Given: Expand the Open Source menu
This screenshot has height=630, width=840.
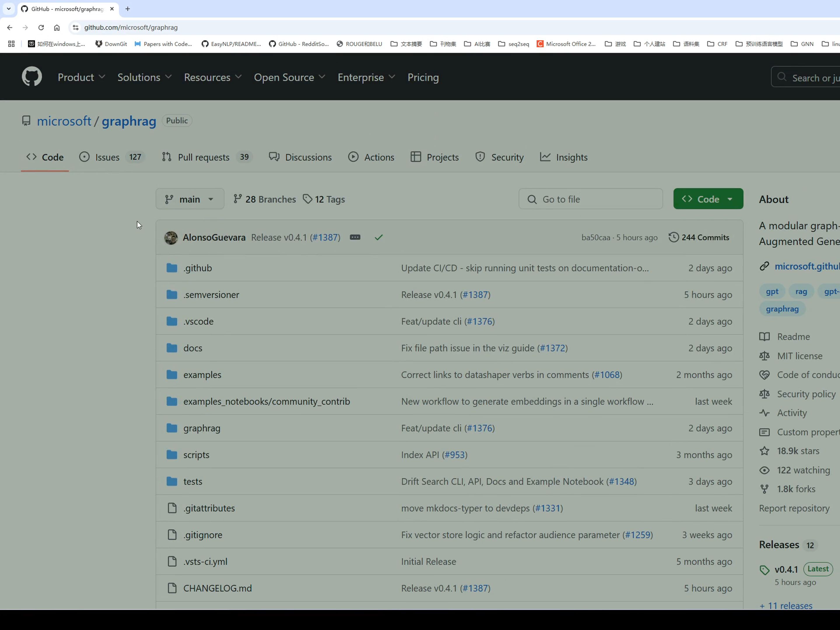Looking at the screenshot, I should [x=289, y=77].
